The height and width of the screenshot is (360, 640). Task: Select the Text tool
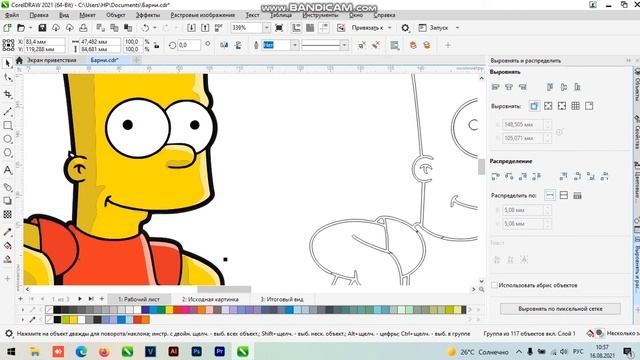pyautogui.click(x=7, y=170)
